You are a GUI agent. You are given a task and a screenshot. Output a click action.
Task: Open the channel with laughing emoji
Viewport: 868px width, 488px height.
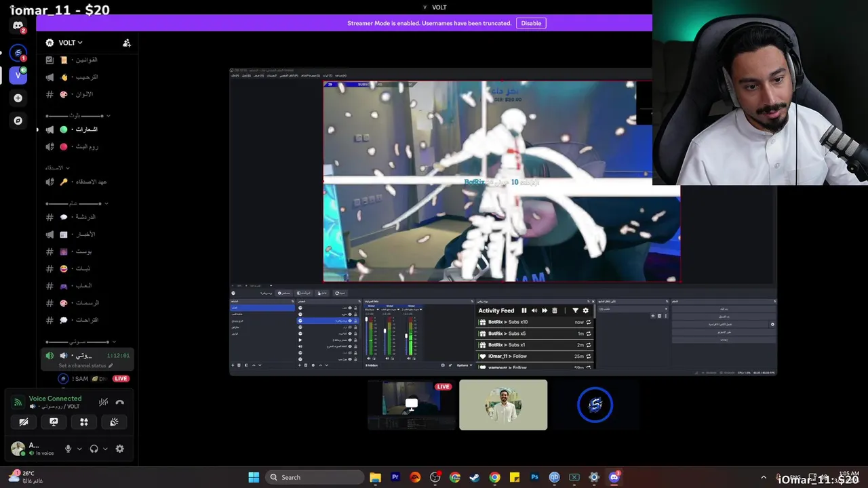coord(87,268)
